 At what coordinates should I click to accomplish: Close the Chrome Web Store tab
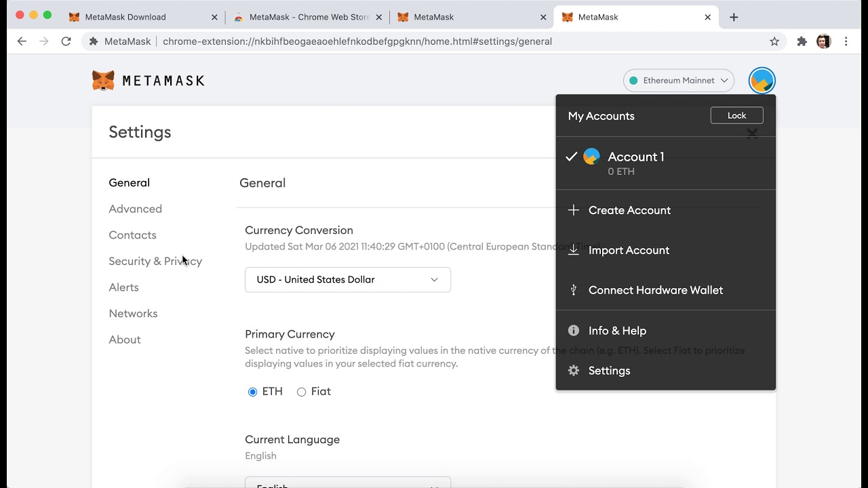[378, 17]
